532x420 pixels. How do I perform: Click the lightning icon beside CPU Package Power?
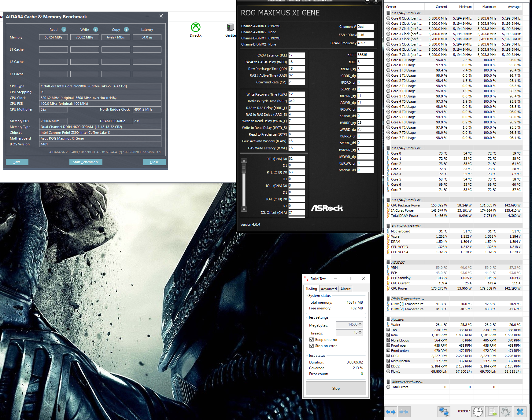tap(388, 205)
